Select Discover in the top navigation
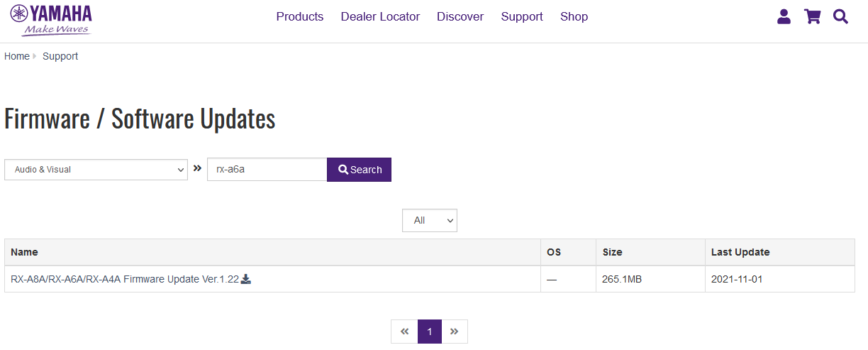Image resolution: width=868 pixels, height=350 pixels. click(x=460, y=16)
